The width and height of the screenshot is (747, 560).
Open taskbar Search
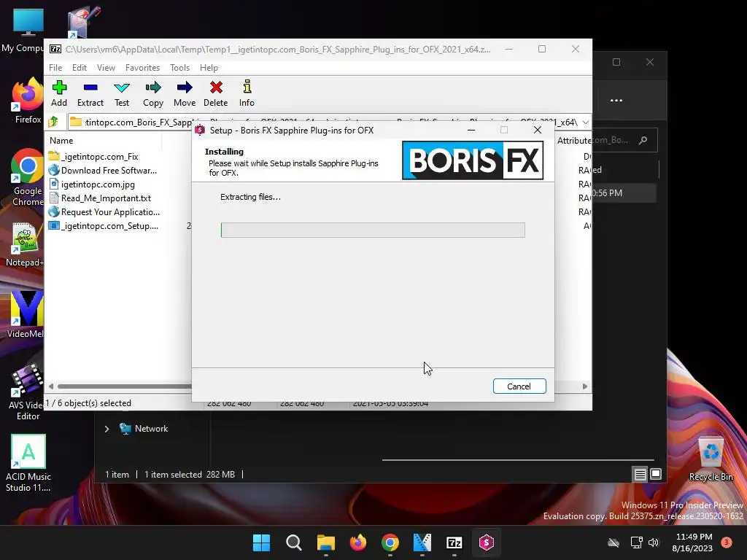(x=293, y=542)
